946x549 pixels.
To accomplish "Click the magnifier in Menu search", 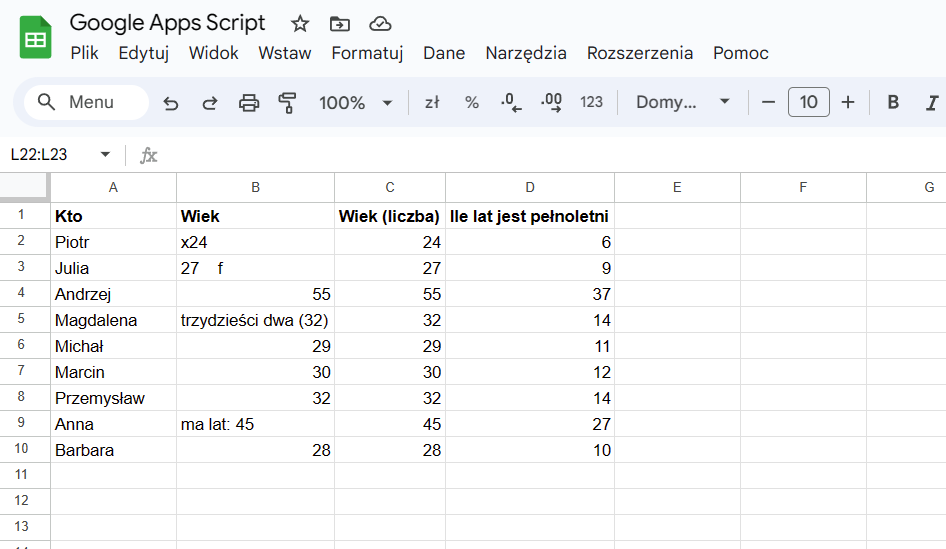I will 46,102.
